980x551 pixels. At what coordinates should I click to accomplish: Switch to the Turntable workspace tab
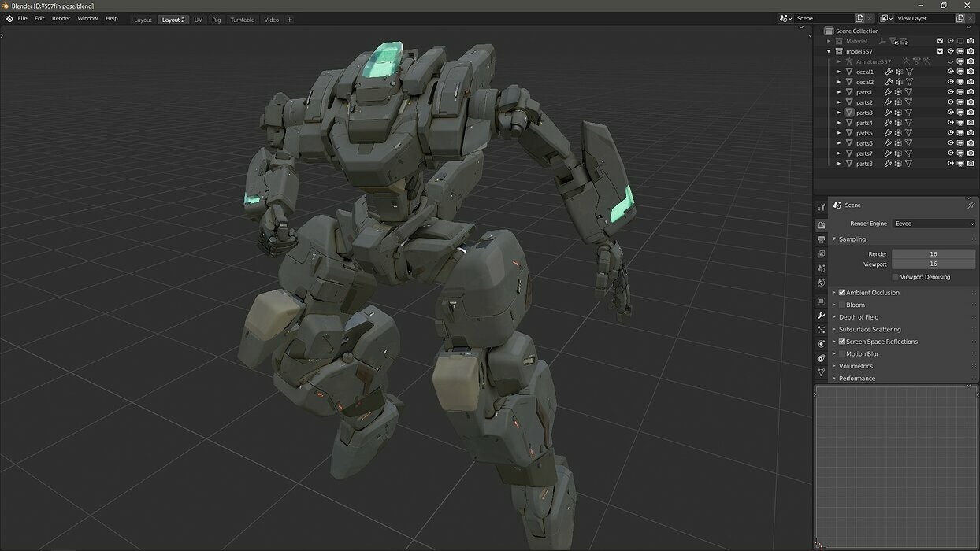pos(242,20)
